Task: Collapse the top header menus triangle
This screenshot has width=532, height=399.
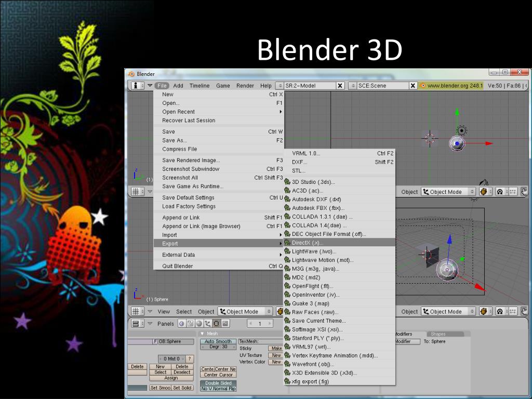Action: coord(150,86)
